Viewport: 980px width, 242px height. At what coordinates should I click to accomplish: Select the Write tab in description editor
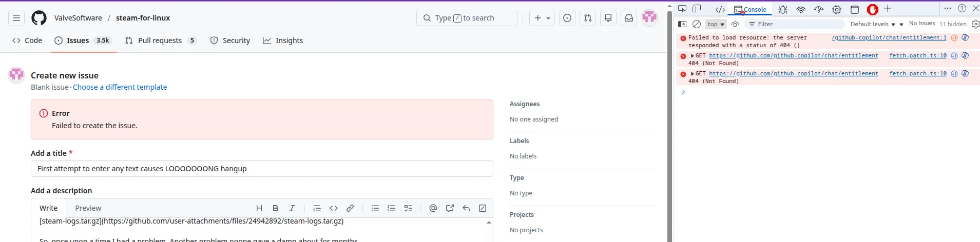[x=48, y=208]
